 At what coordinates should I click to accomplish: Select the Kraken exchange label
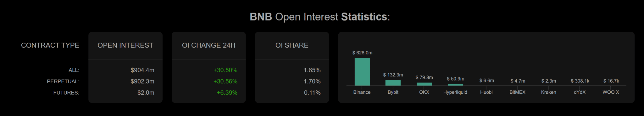(548, 92)
